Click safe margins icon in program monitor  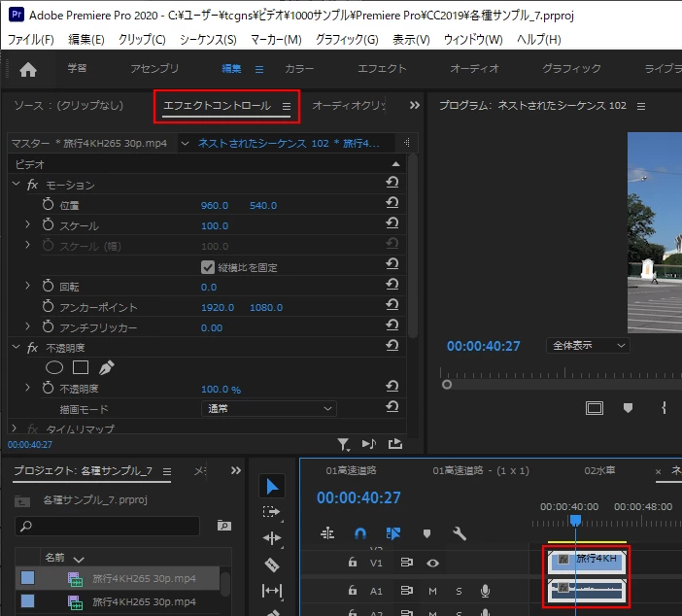[595, 408]
